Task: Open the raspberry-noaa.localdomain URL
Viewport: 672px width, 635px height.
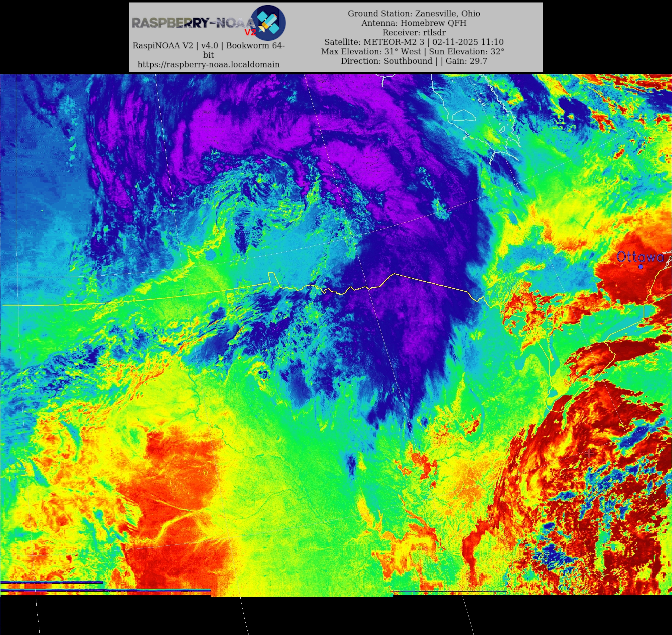Action: tap(208, 64)
